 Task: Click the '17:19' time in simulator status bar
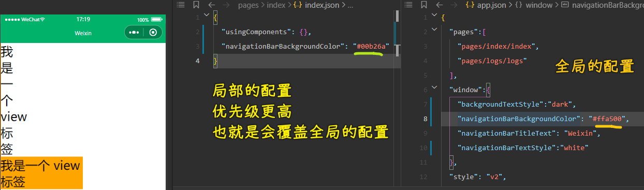coord(83,20)
